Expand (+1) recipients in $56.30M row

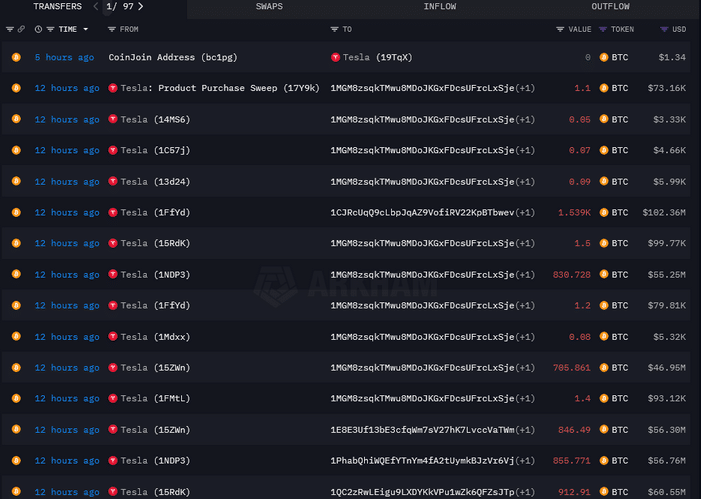coord(525,430)
